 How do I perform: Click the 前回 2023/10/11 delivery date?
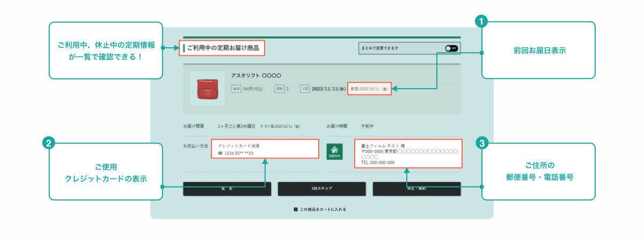(369, 89)
